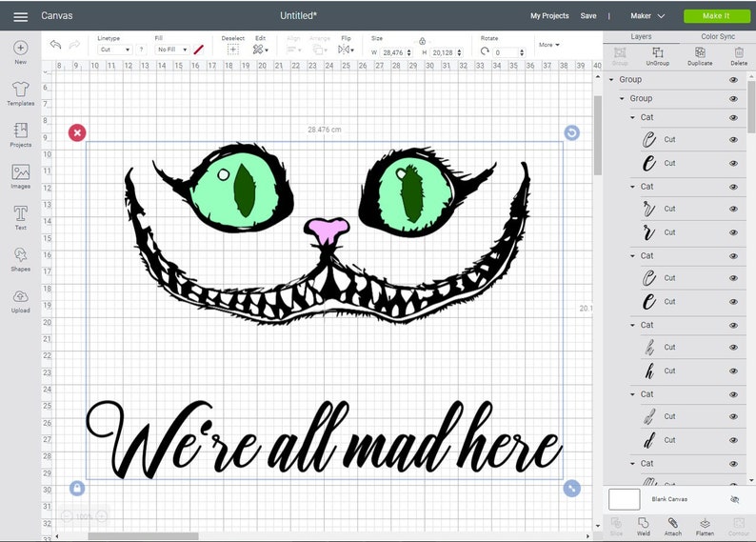
Task: Hide the outlined 'h' Cut layer
Action: click(733, 347)
